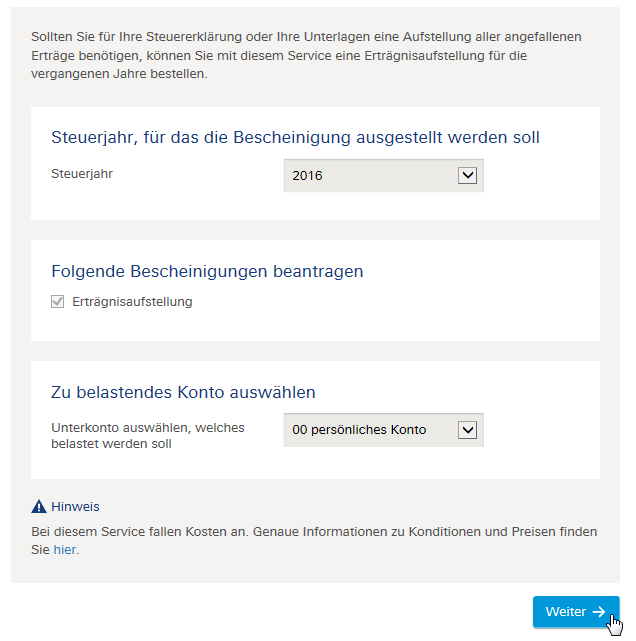Click the arrow icon inside Weiter button
This screenshot has height=641, width=636.
click(x=599, y=612)
